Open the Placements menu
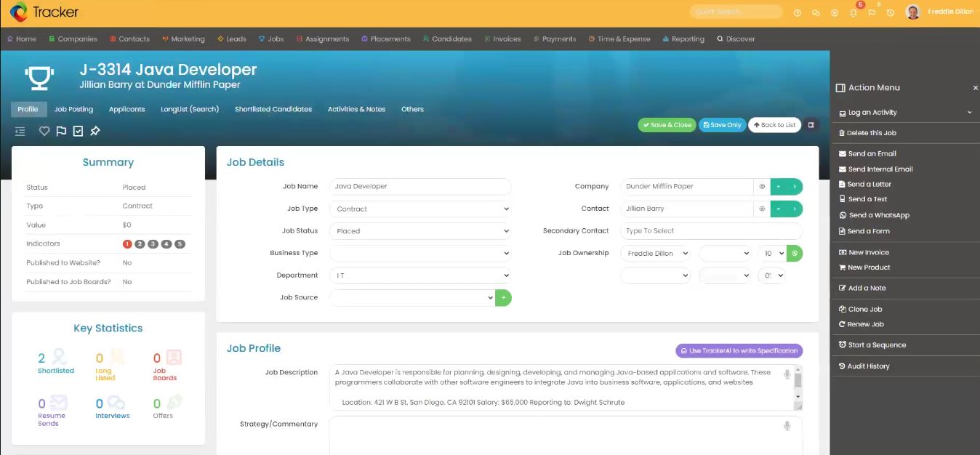The image size is (980, 455). [385, 39]
